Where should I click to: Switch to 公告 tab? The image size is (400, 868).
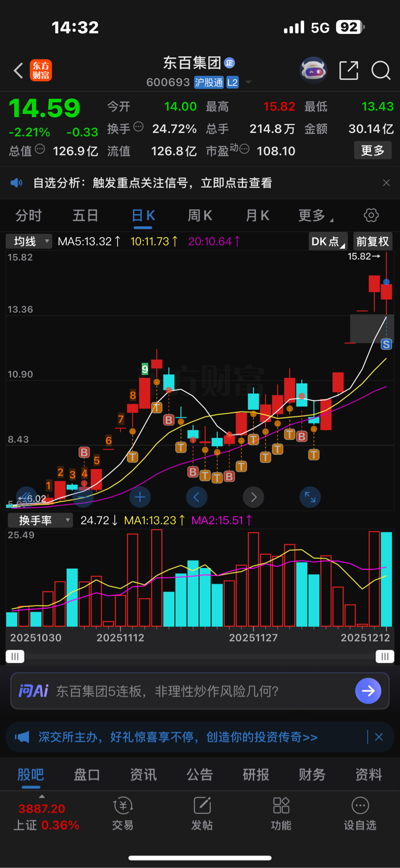[x=199, y=775]
